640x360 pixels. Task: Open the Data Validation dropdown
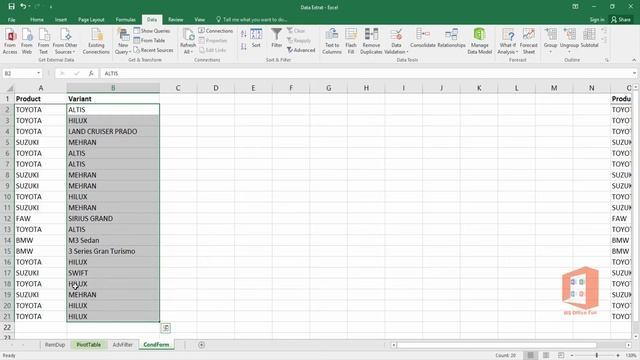click(x=396, y=49)
